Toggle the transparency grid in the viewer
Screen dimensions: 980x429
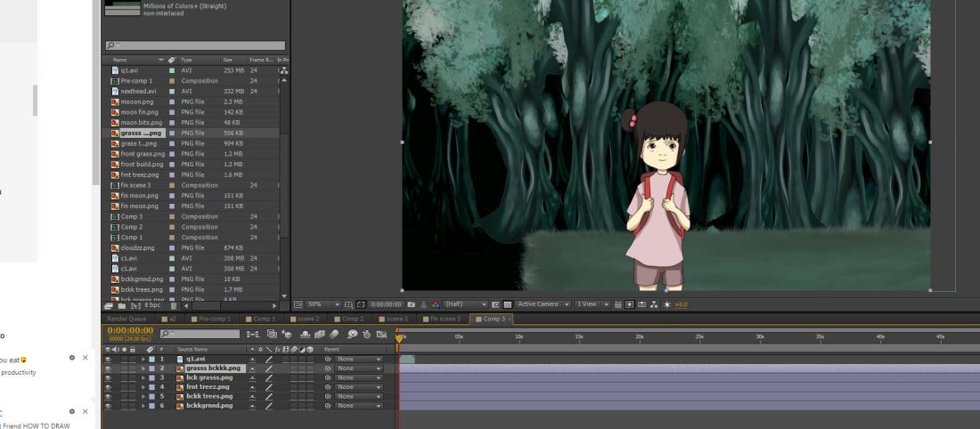(507, 304)
